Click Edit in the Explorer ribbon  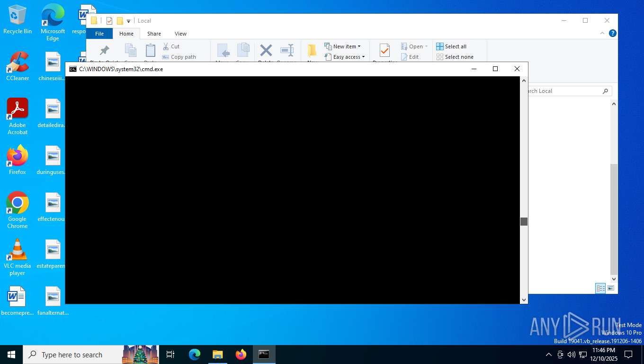410,57
